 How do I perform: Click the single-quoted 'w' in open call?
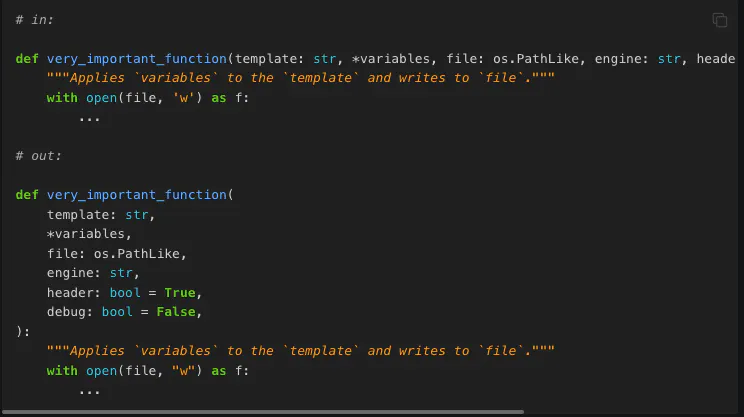tap(184, 98)
